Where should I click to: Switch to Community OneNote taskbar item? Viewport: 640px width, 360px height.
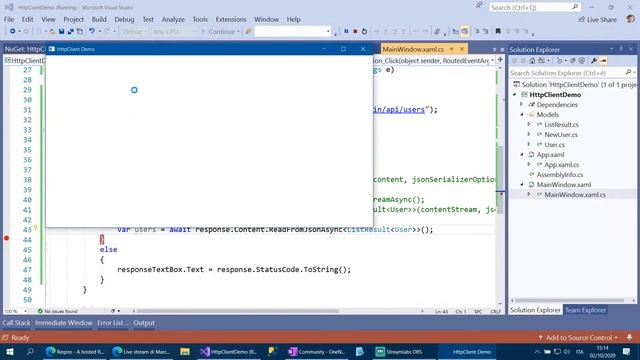[317, 352]
